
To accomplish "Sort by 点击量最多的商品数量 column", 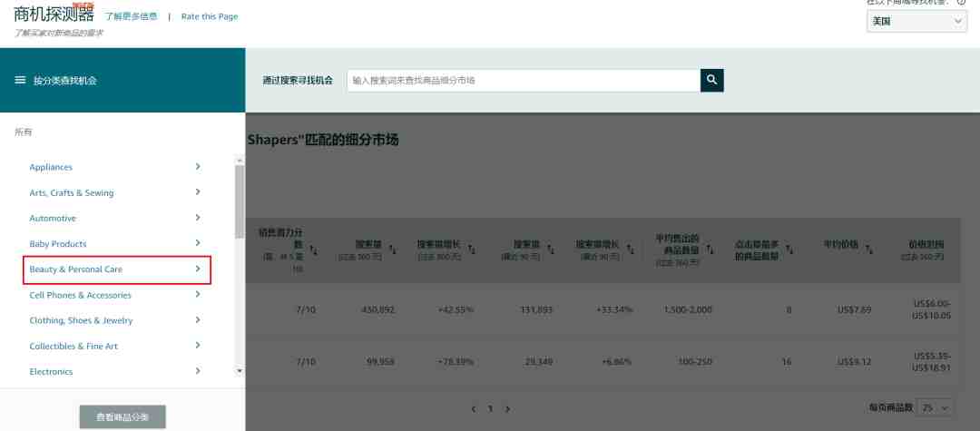I will [x=789, y=250].
